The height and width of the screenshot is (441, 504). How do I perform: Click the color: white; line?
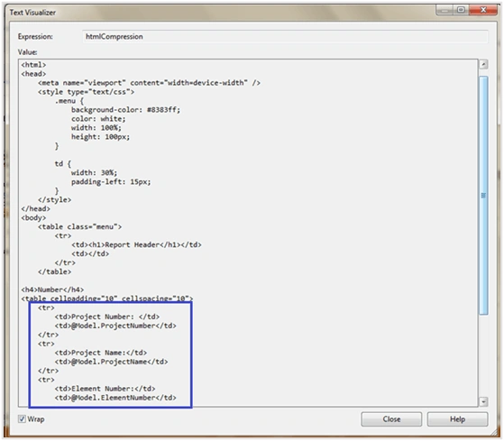[x=98, y=119]
